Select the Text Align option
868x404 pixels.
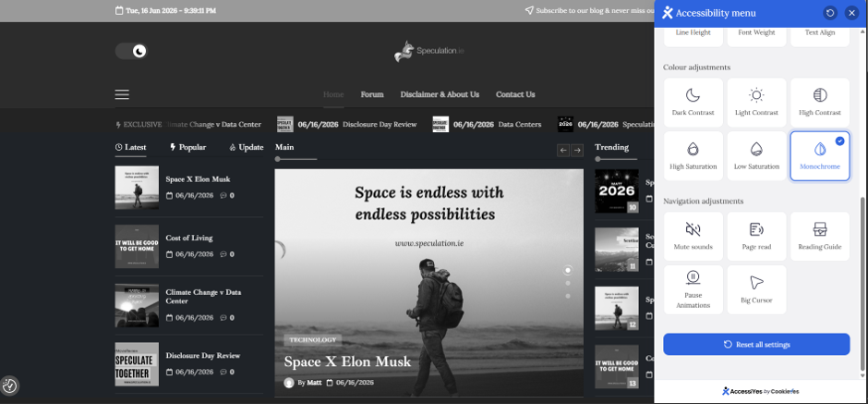(x=820, y=35)
